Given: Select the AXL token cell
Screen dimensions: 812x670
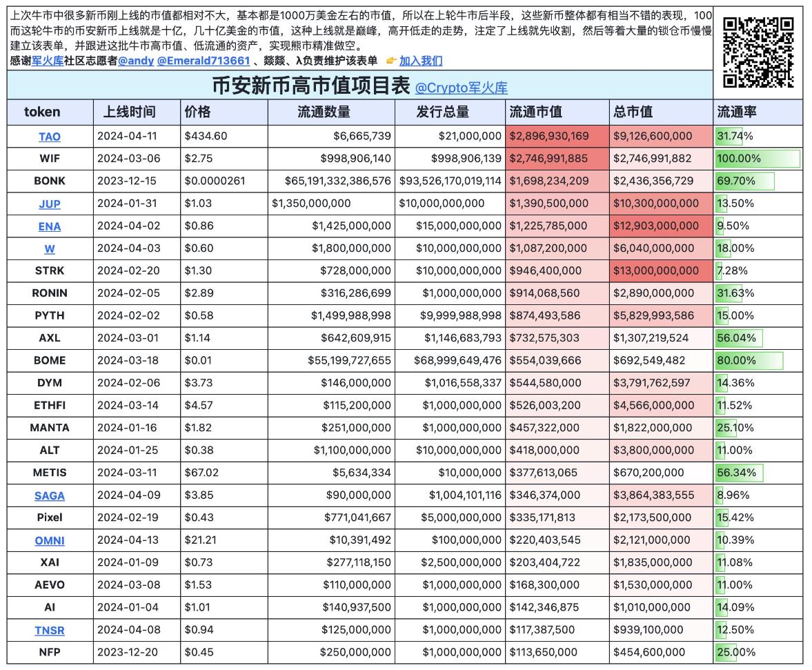Looking at the screenshot, I should pyautogui.click(x=50, y=337).
